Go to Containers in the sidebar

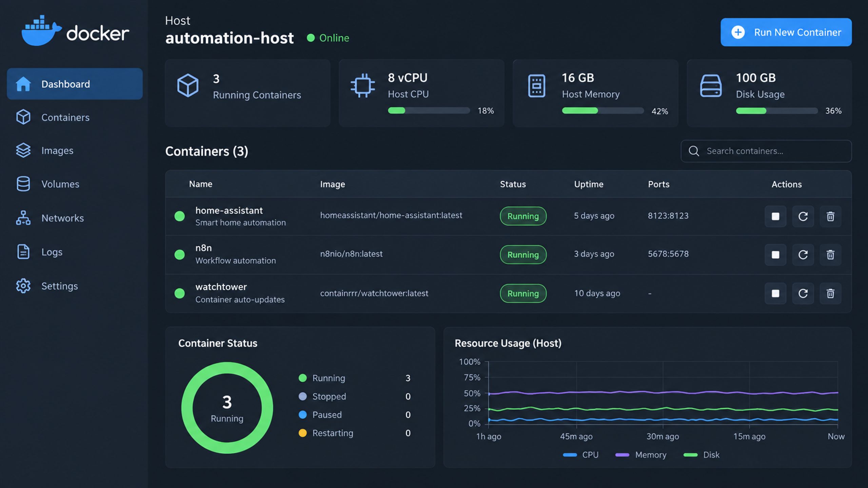pos(75,117)
